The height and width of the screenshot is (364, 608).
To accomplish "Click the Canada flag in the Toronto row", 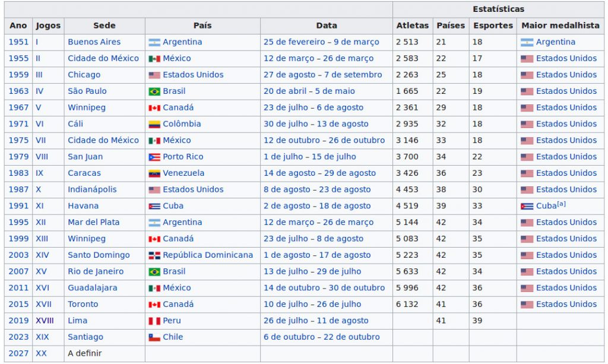I will [154, 305].
